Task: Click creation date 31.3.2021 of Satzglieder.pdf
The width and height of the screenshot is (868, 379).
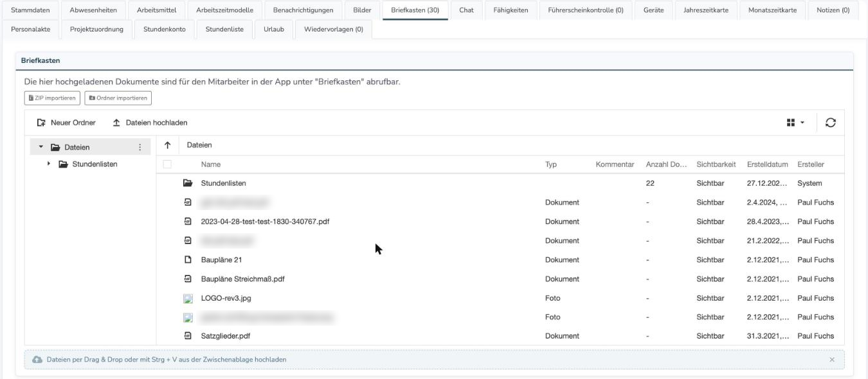Action: point(768,335)
